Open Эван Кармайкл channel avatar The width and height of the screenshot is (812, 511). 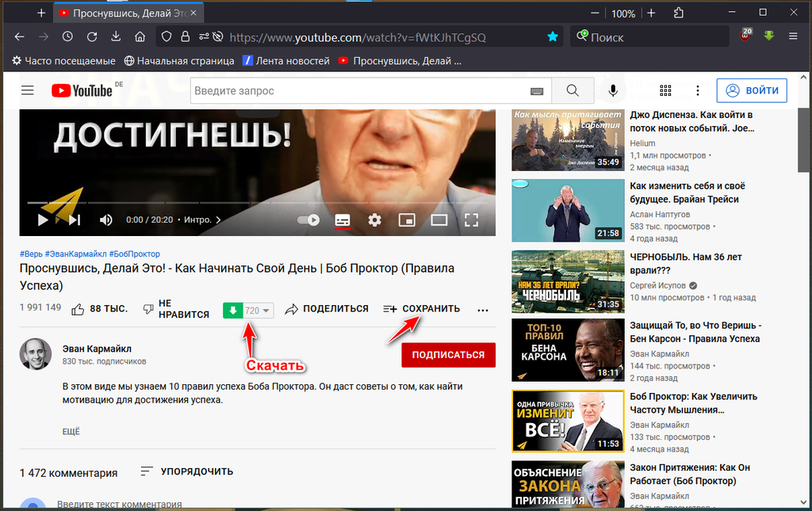36,354
